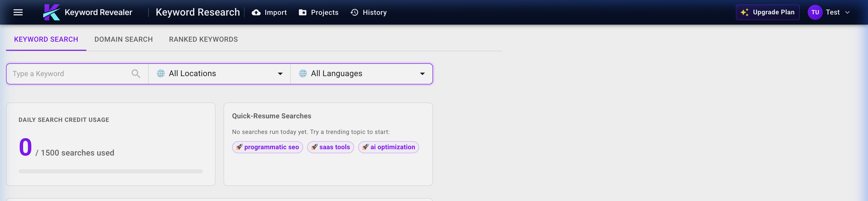Click the Keyword Revealer K logo

click(x=51, y=13)
